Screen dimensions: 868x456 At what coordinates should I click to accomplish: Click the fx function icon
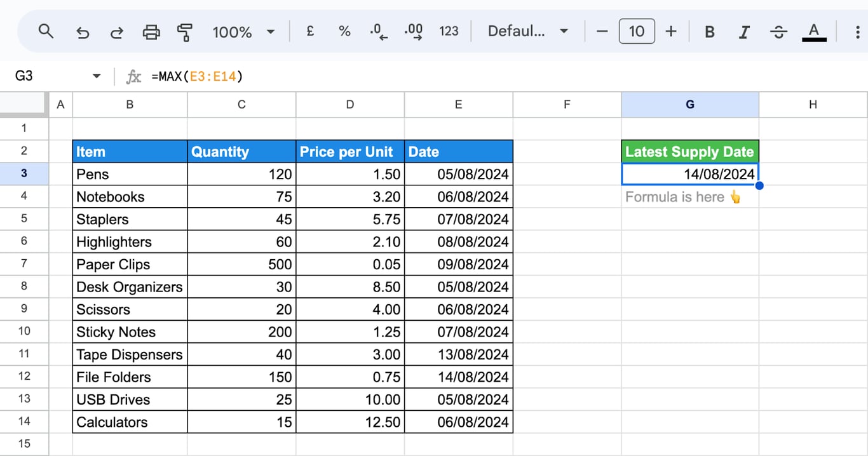click(133, 77)
